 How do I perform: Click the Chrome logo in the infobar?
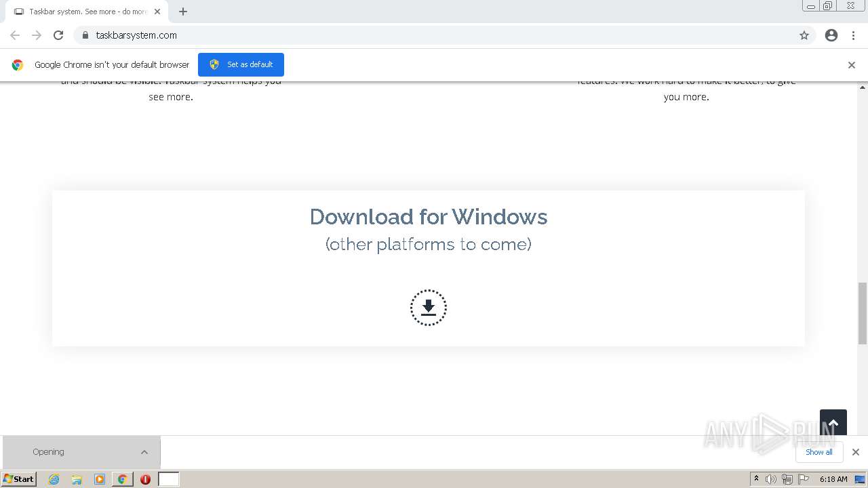tap(18, 65)
